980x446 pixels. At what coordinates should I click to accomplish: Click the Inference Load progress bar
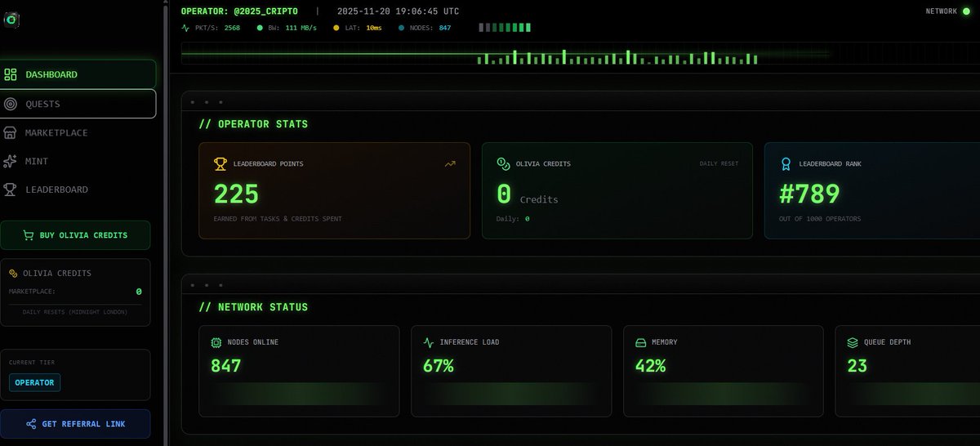[510, 394]
